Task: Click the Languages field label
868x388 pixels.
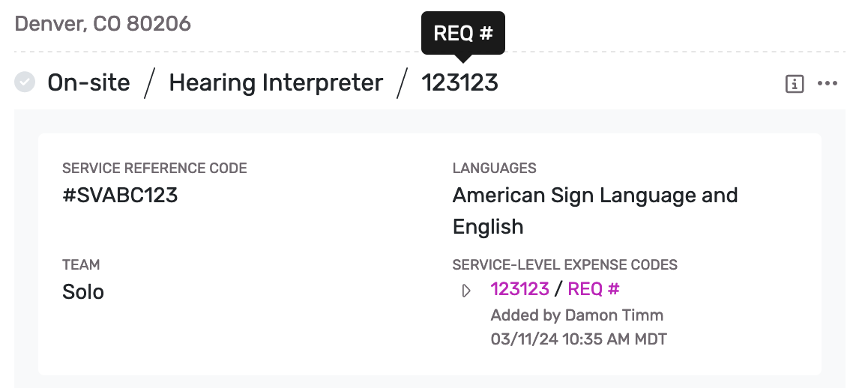Action: [494, 169]
